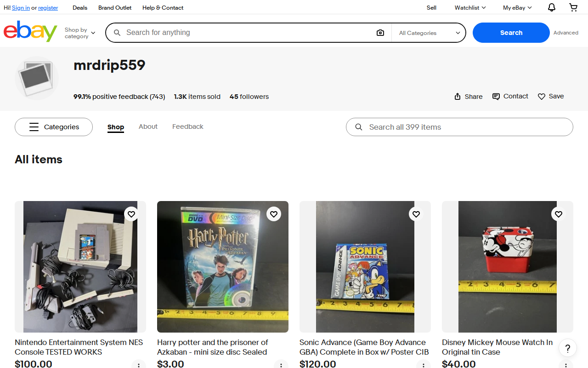The height and width of the screenshot is (368, 588).
Task: Open Brand Outlet
Action: pos(115,7)
